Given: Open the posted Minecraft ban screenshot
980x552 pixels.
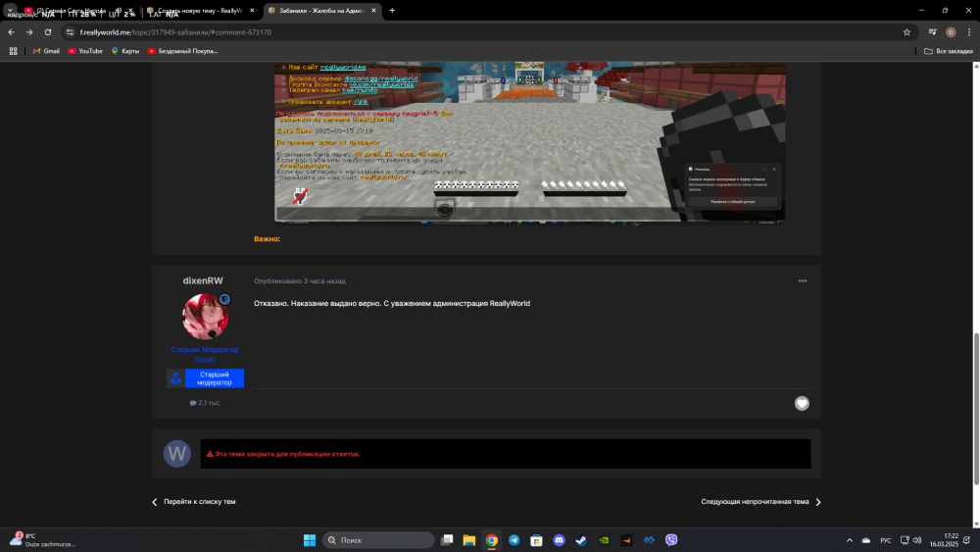Looking at the screenshot, I should coord(530,141).
